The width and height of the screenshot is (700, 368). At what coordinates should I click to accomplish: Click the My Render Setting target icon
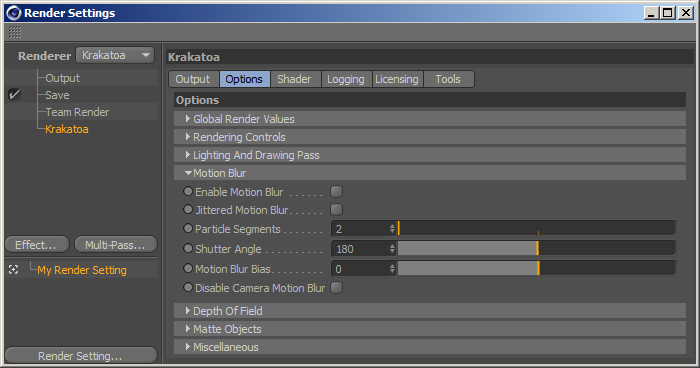(x=13, y=270)
